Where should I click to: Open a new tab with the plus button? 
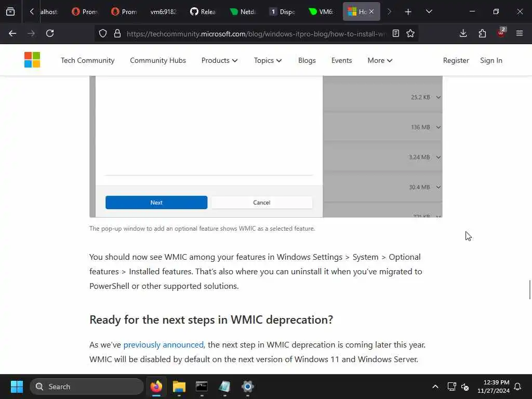click(408, 12)
